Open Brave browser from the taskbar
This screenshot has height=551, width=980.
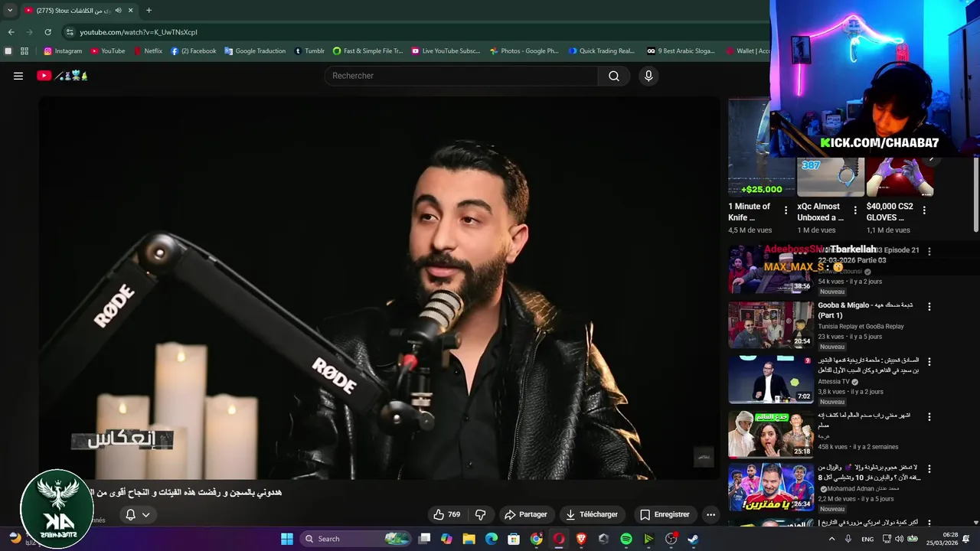point(581,539)
